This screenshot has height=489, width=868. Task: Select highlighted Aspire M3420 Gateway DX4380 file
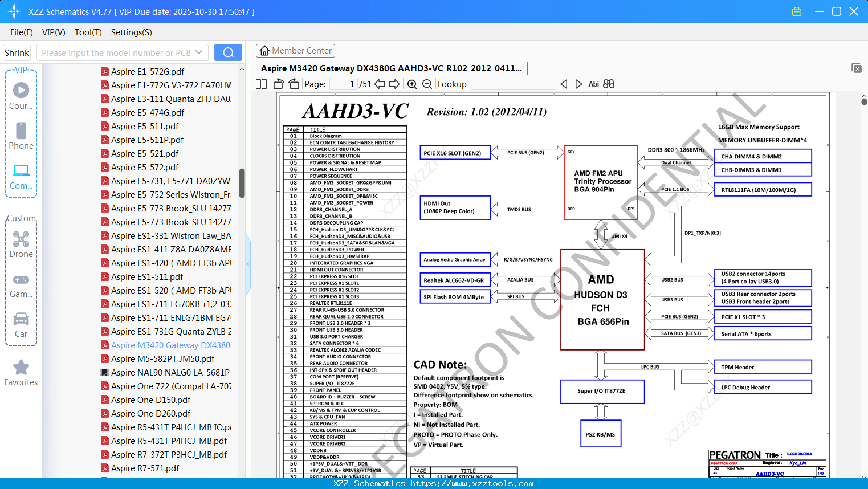point(171,345)
